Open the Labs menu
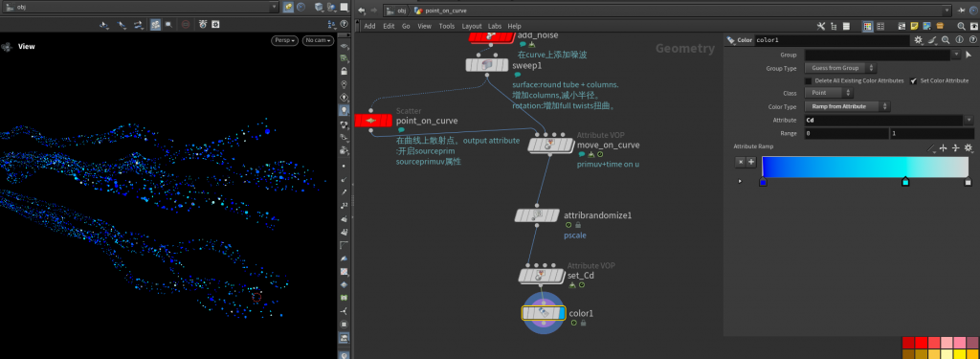980x359 pixels. [x=495, y=26]
